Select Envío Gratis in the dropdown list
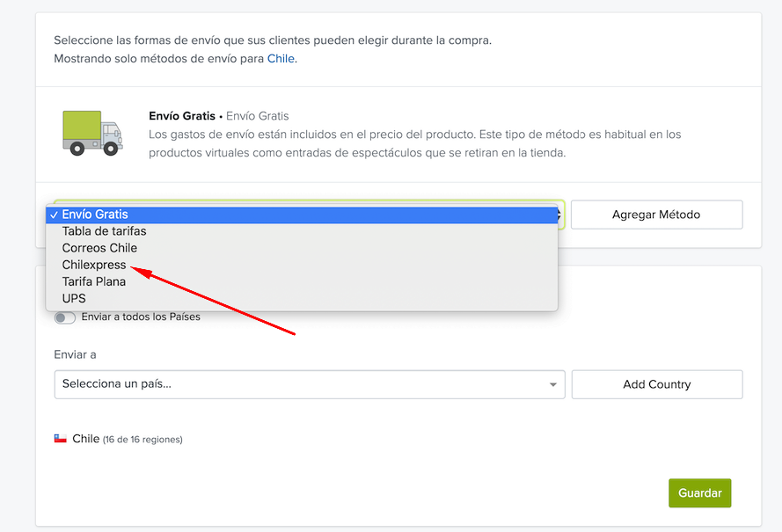782x532 pixels. 95,215
